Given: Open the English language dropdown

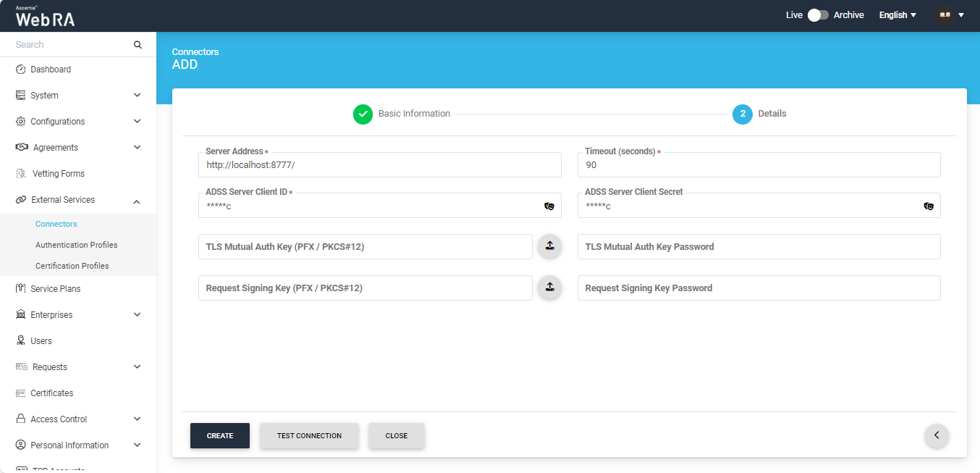Looking at the screenshot, I should point(897,15).
